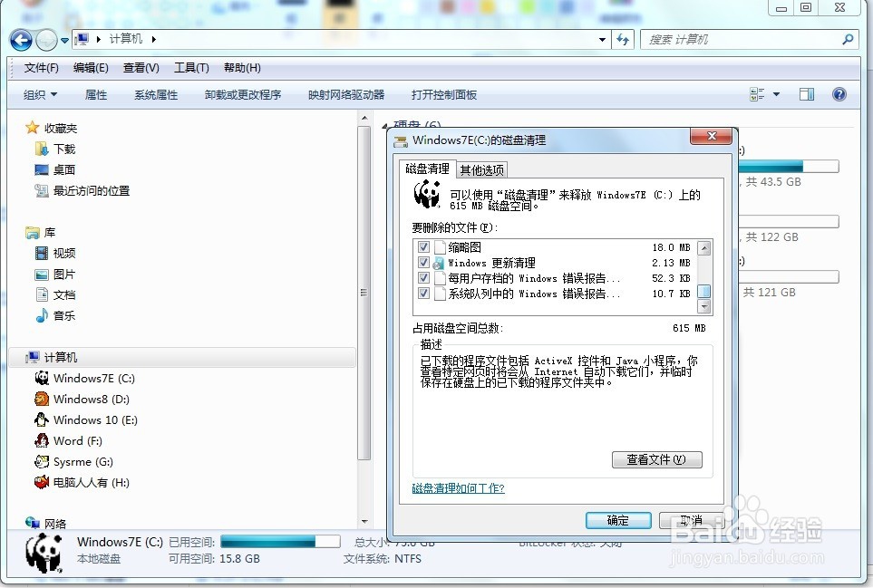This screenshot has height=588, width=873.
Task: Open recent pages dropdown next to Forward
Action: 64,41
